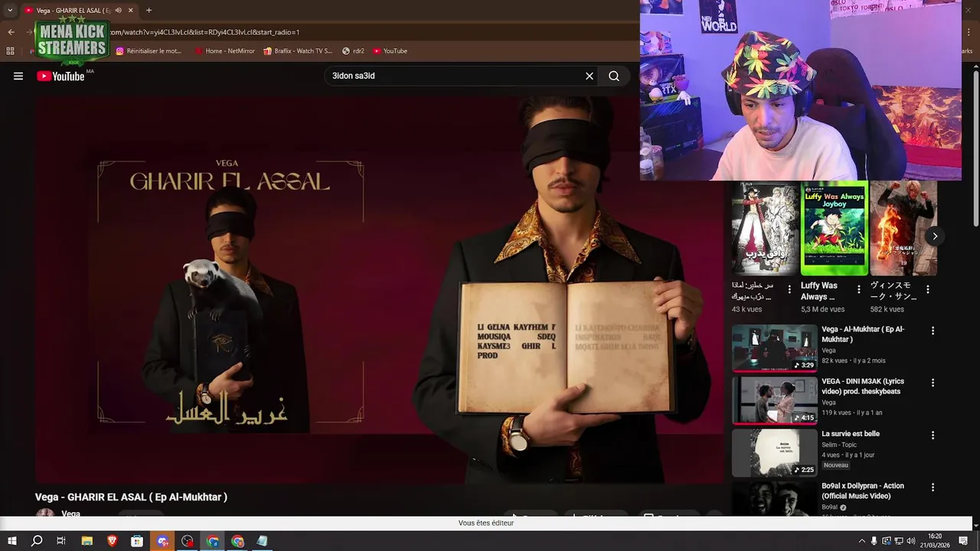Click the microphone tray icon
This screenshot has height=551, width=980.
(x=874, y=541)
